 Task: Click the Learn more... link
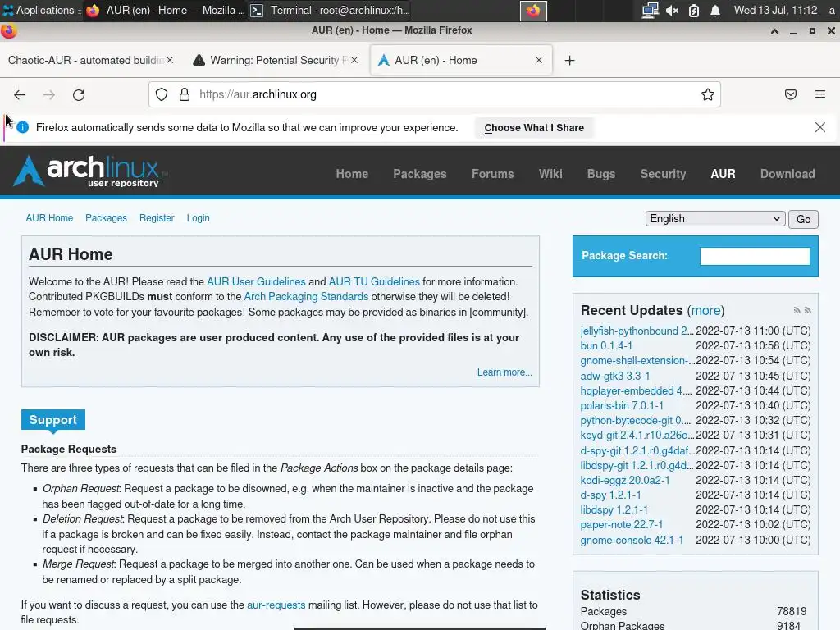coord(504,372)
